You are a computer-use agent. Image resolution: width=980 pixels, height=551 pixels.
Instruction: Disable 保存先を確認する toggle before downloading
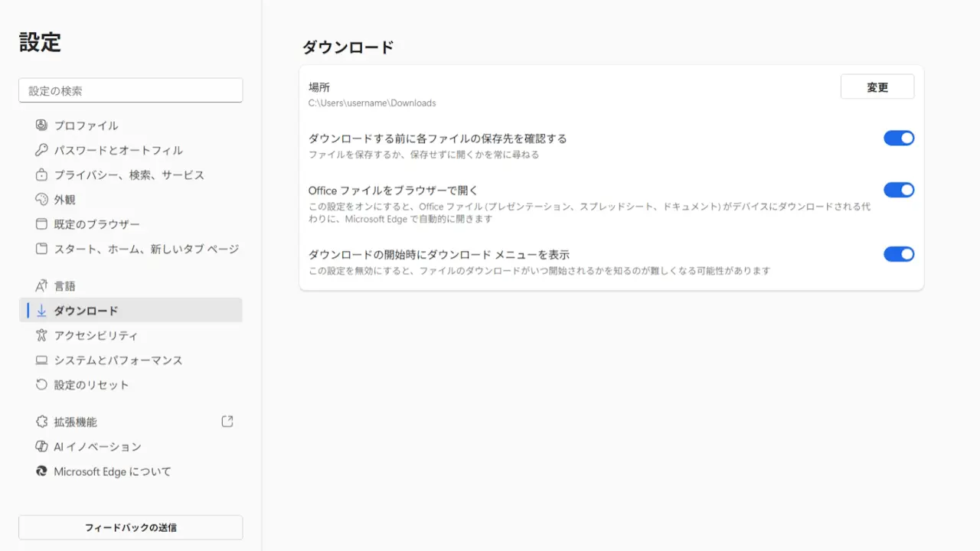click(899, 139)
